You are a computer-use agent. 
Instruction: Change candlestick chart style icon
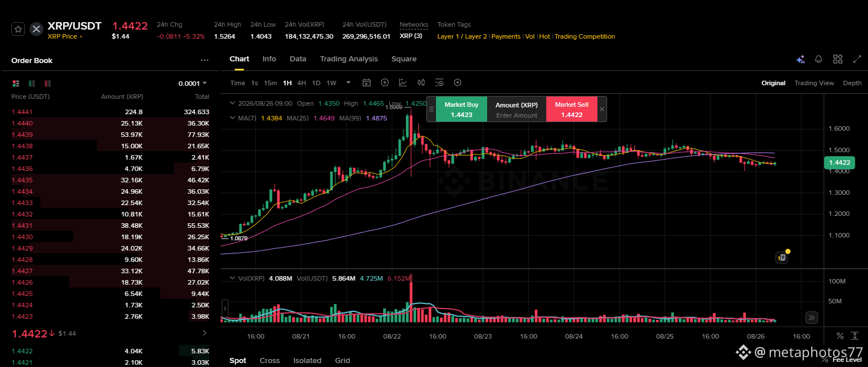tap(421, 83)
